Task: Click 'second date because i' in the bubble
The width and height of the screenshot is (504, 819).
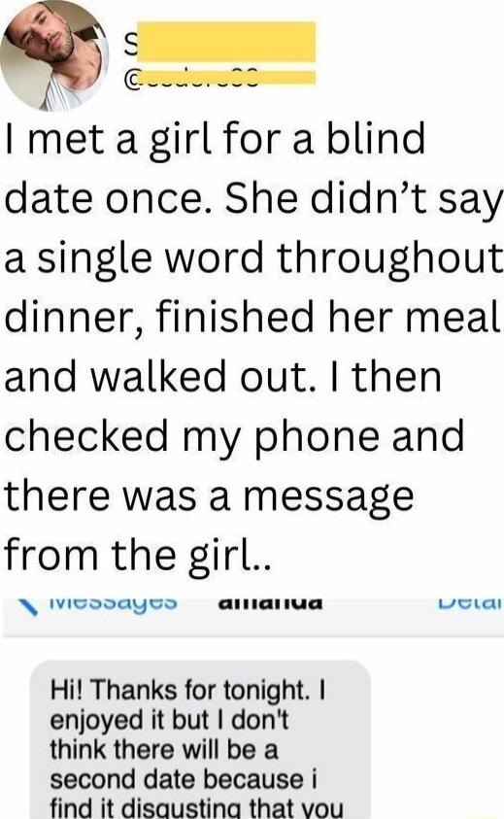Action: point(184,779)
